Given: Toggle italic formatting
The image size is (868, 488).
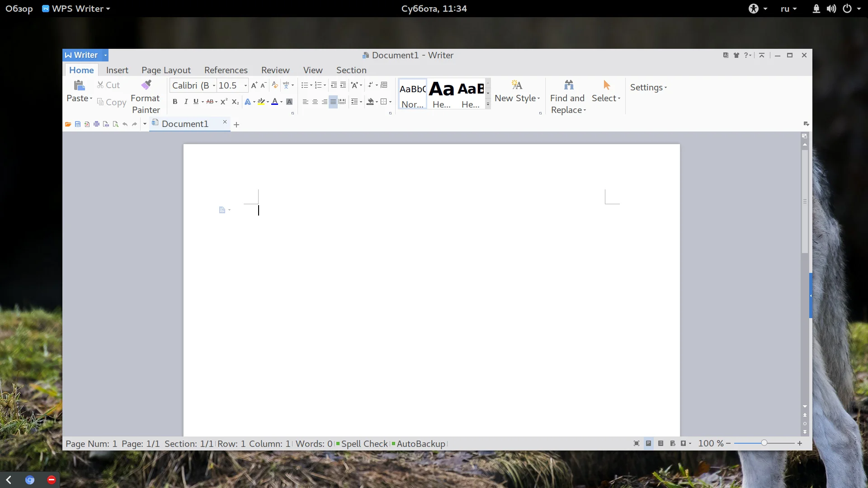Looking at the screenshot, I should point(186,102).
